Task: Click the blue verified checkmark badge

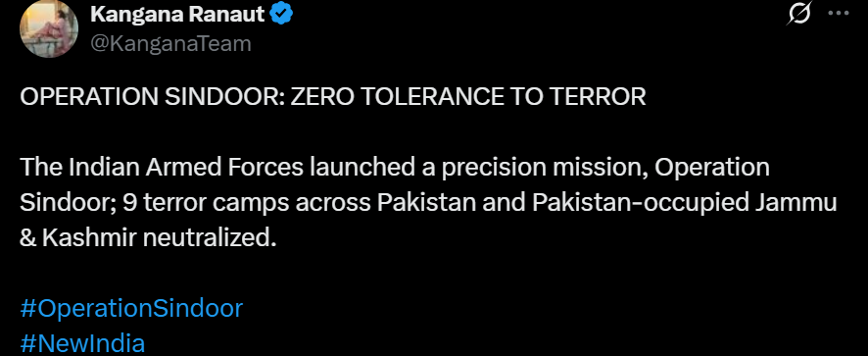Action: tap(281, 15)
